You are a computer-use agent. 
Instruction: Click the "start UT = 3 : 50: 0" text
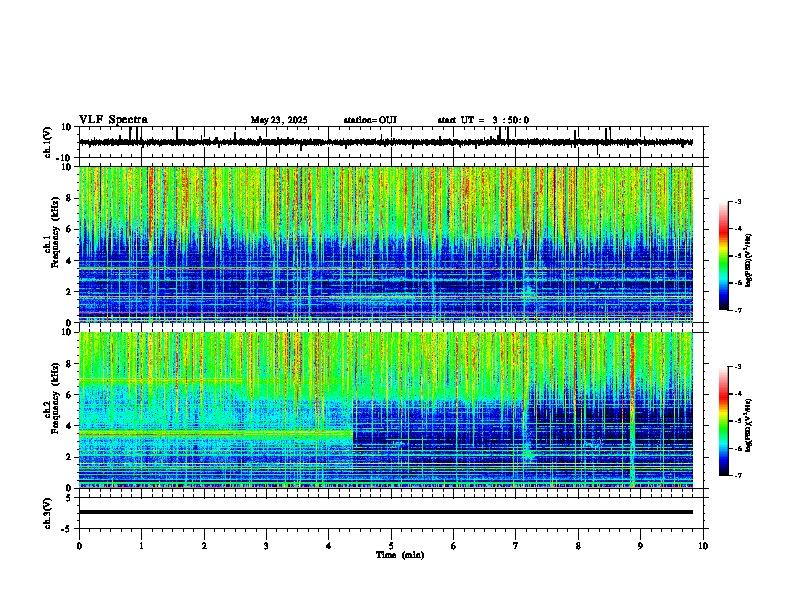click(x=483, y=120)
